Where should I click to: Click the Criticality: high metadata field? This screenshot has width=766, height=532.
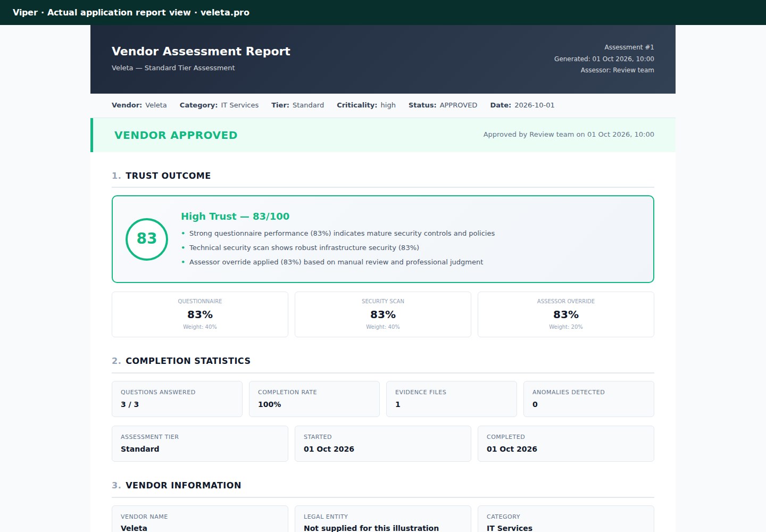366,105
